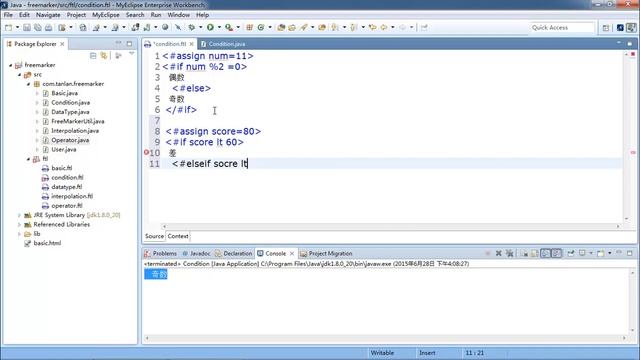Open the Run button dropdown arrow

[x=219, y=27]
